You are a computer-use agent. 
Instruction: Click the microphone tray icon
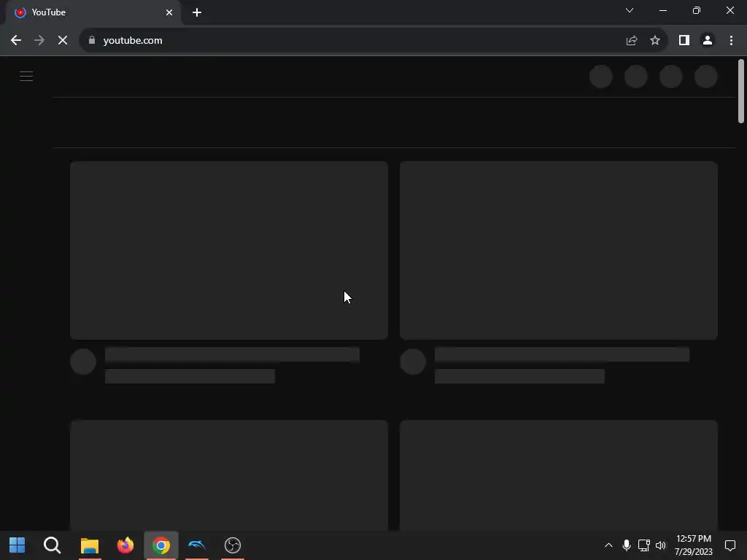click(627, 545)
